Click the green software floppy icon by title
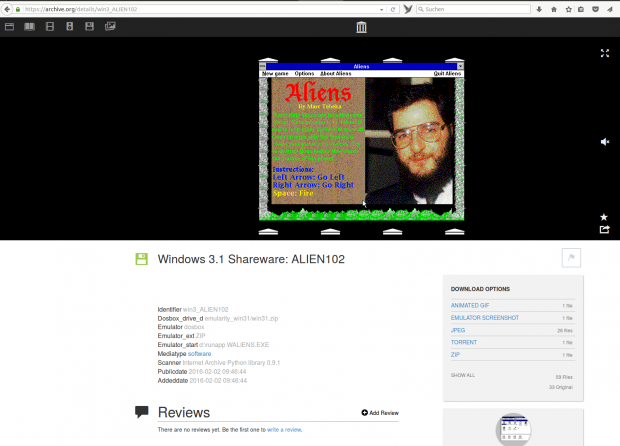The width and height of the screenshot is (620, 446). (x=142, y=259)
